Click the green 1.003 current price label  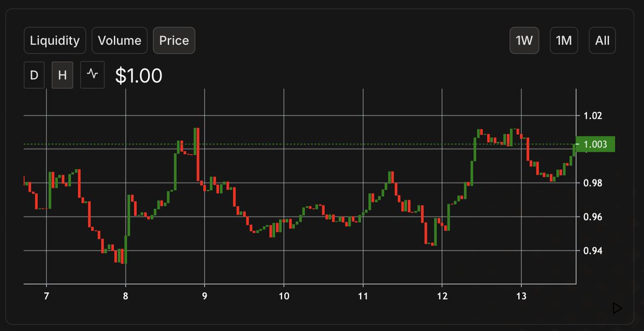pos(595,144)
